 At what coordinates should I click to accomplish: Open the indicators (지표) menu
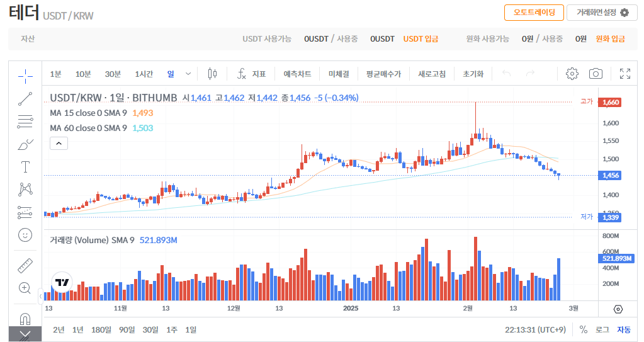[x=252, y=74]
